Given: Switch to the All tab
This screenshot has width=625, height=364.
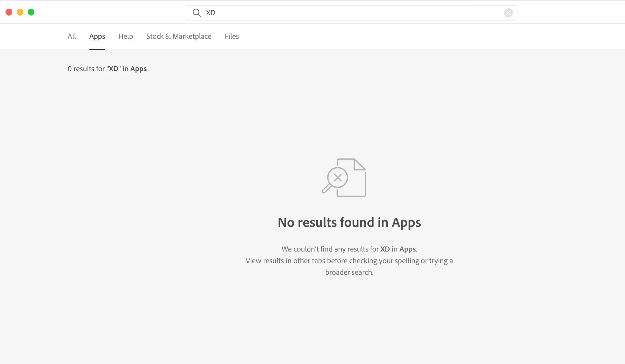Looking at the screenshot, I should pyautogui.click(x=72, y=36).
